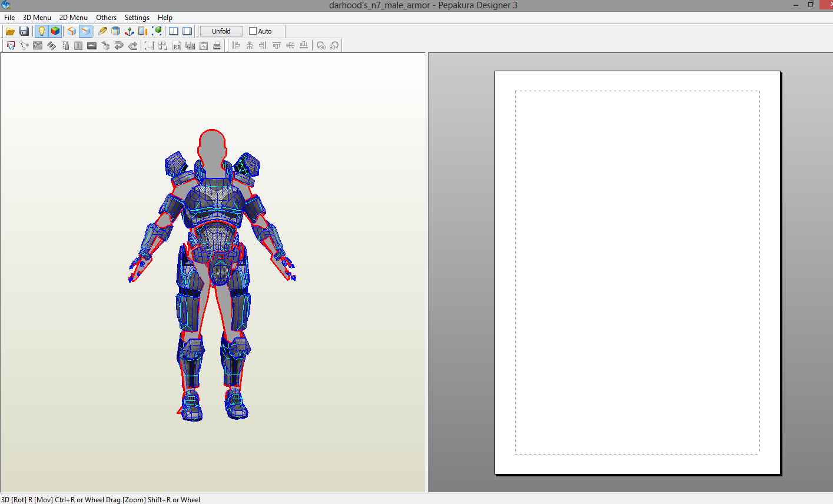Toggle the light blue cube edge display button
Screen dimensions: 833x504
point(85,31)
